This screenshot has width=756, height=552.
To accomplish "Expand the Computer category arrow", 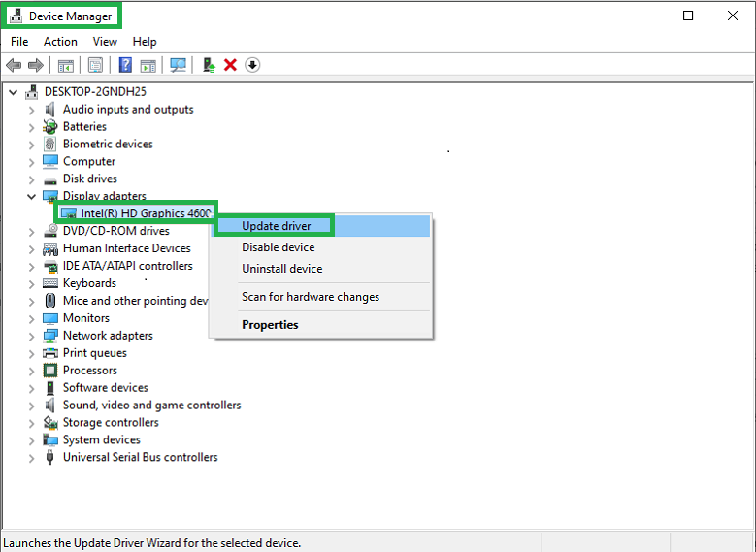I will (31, 162).
